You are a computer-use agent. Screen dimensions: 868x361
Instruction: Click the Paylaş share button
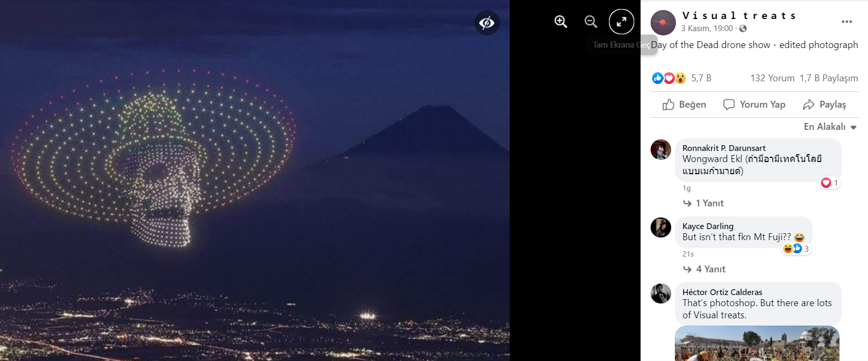click(824, 104)
